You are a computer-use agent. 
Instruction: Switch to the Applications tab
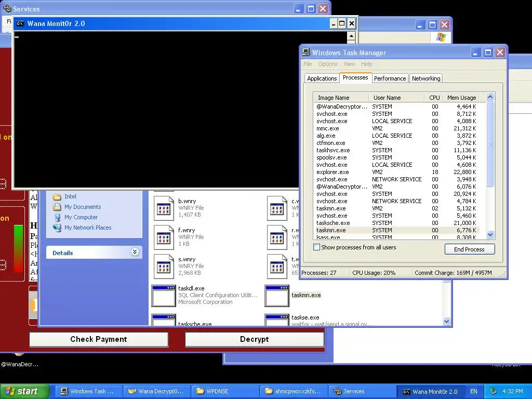tap(322, 78)
